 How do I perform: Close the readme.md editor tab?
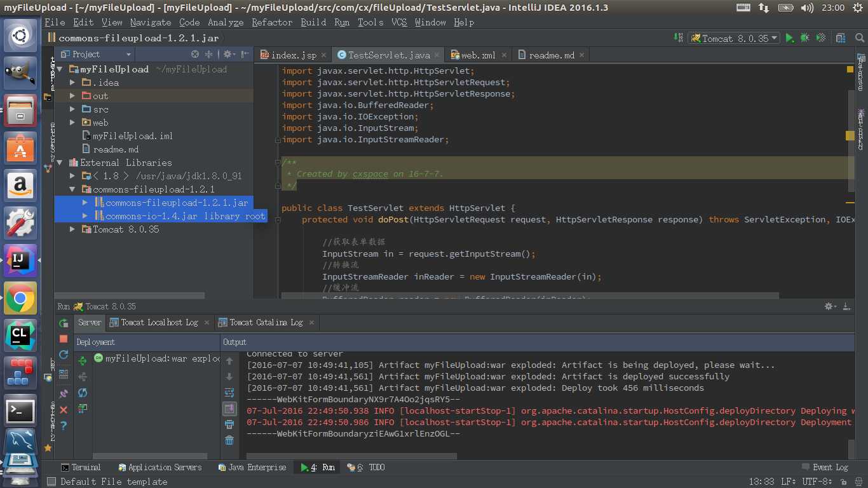coord(581,55)
